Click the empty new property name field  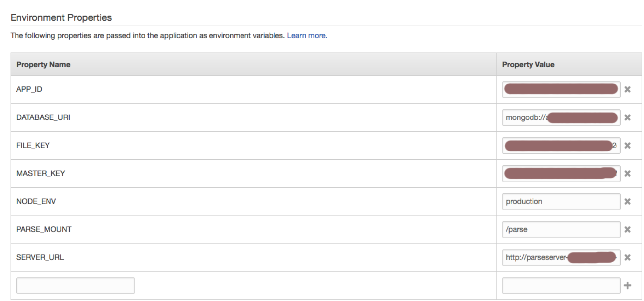(76, 286)
